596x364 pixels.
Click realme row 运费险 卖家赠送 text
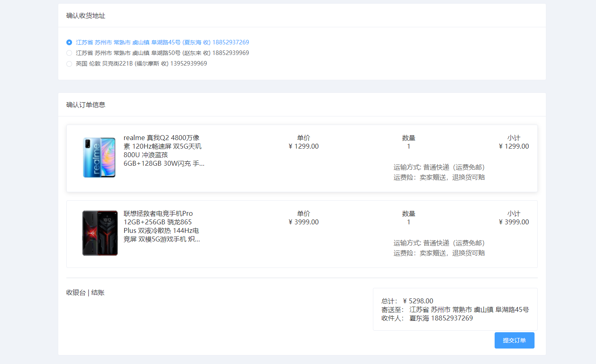click(x=439, y=178)
